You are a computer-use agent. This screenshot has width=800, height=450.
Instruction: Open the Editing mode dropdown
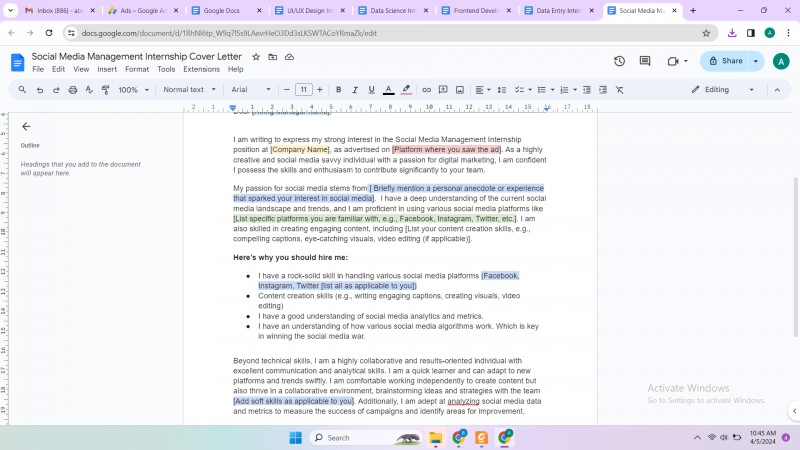click(x=722, y=90)
